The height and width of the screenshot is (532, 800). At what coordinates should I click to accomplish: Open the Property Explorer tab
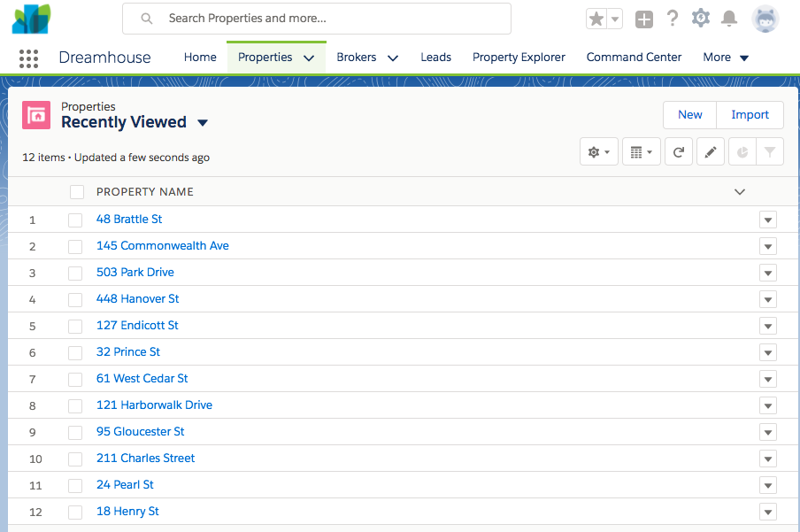[x=519, y=58]
